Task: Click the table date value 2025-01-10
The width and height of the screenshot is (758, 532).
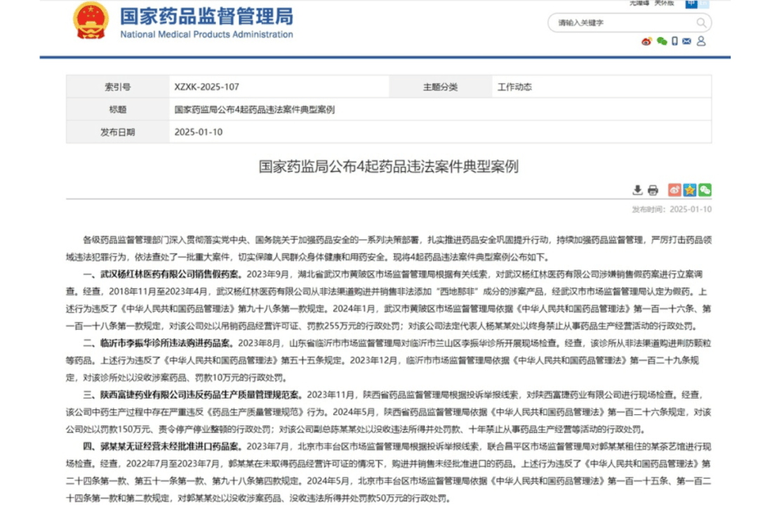Action: tap(198, 132)
